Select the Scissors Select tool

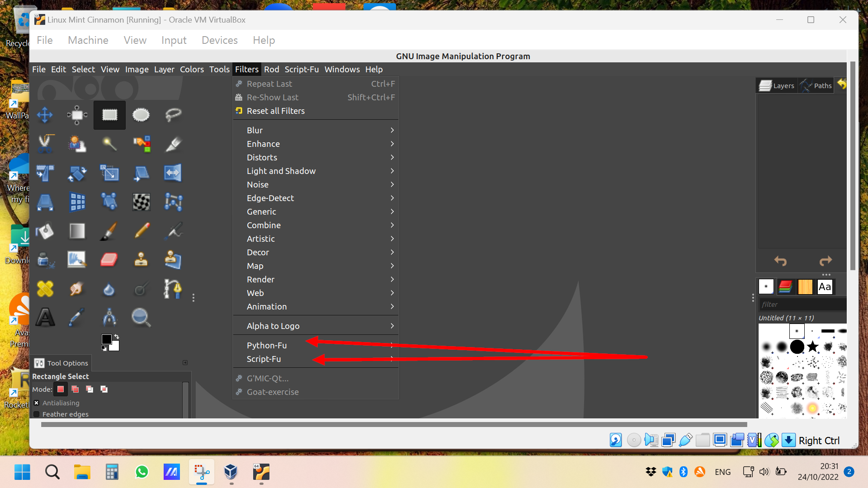tap(45, 144)
